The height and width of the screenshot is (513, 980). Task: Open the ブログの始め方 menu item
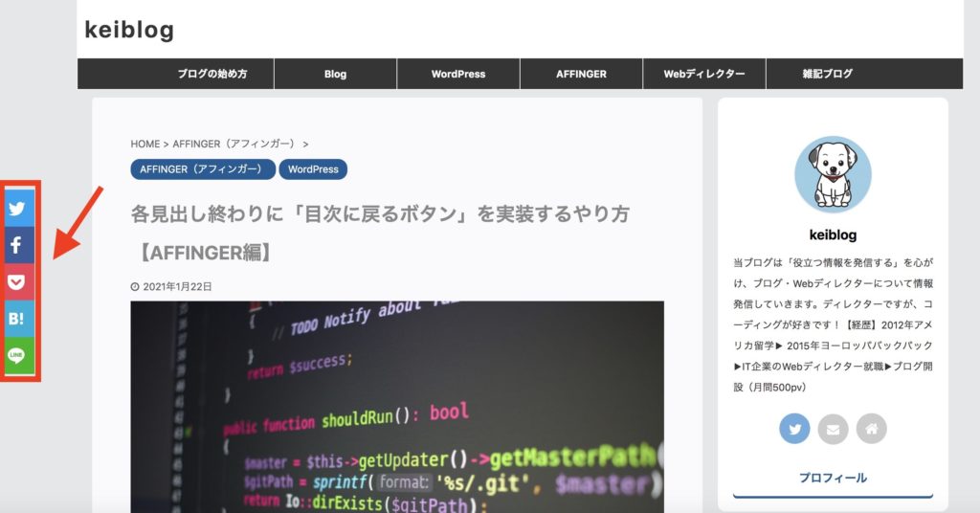pyautogui.click(x=212, y=74)
